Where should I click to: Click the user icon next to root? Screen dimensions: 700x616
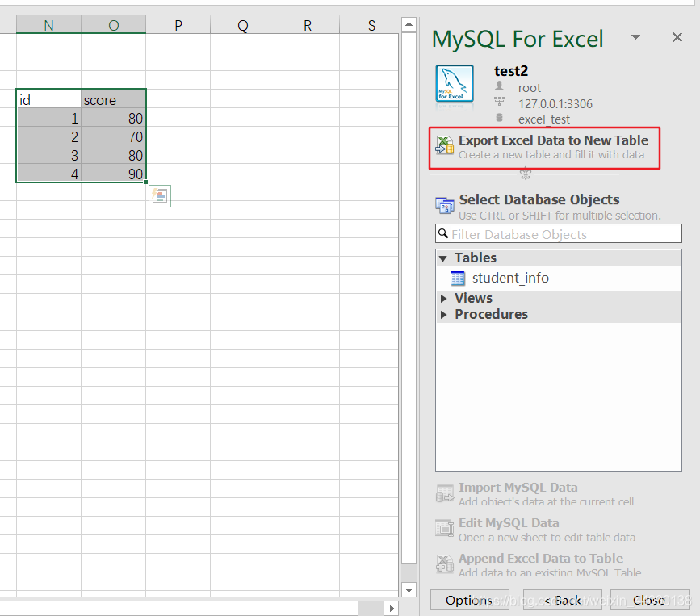tap(499, 86)
